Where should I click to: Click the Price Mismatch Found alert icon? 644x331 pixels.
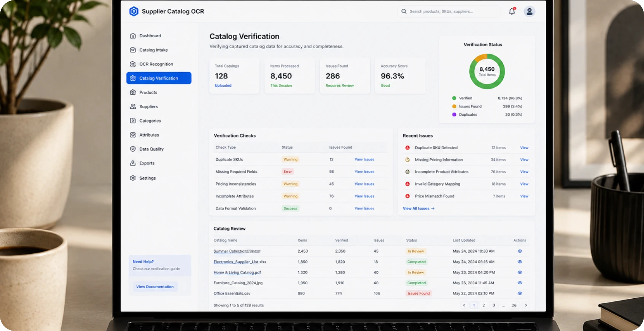tap(407, 196)
